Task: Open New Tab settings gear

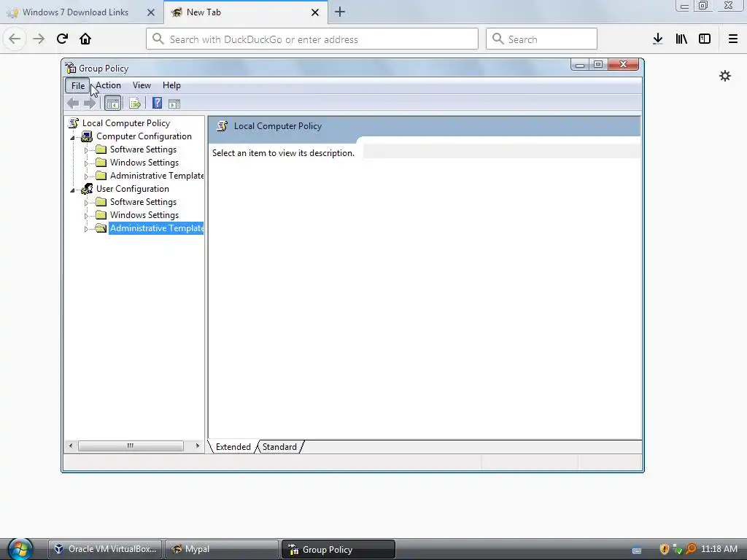Action: tap(725, 76)
